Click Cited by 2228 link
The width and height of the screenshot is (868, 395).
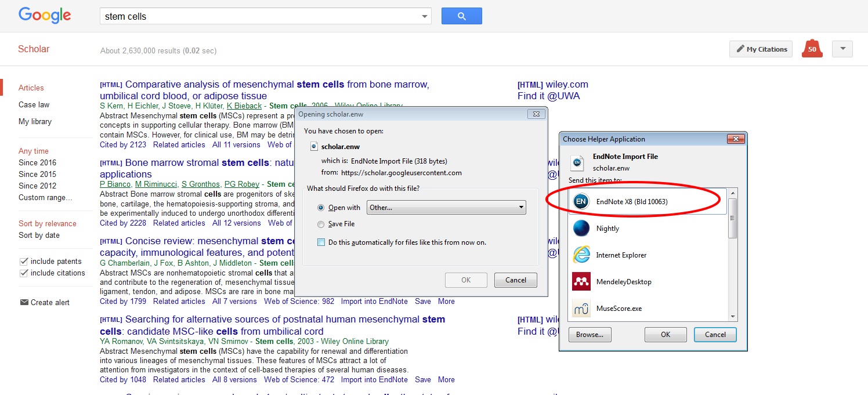point(123,223)
